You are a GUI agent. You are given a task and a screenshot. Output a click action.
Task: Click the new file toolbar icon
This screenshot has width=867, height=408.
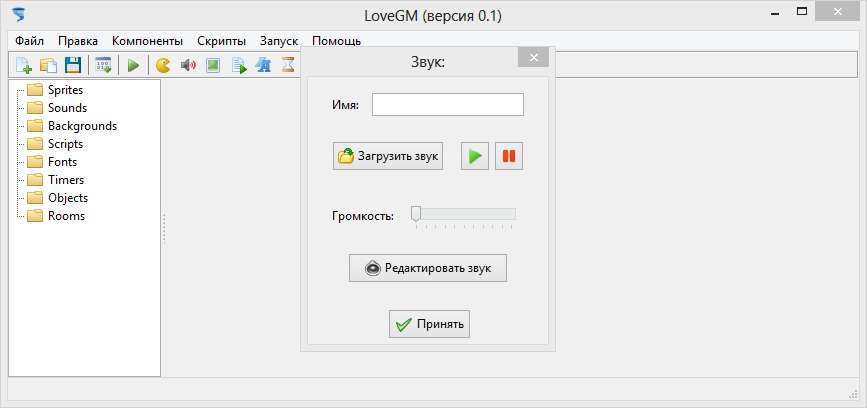click(x=23, y=65)
